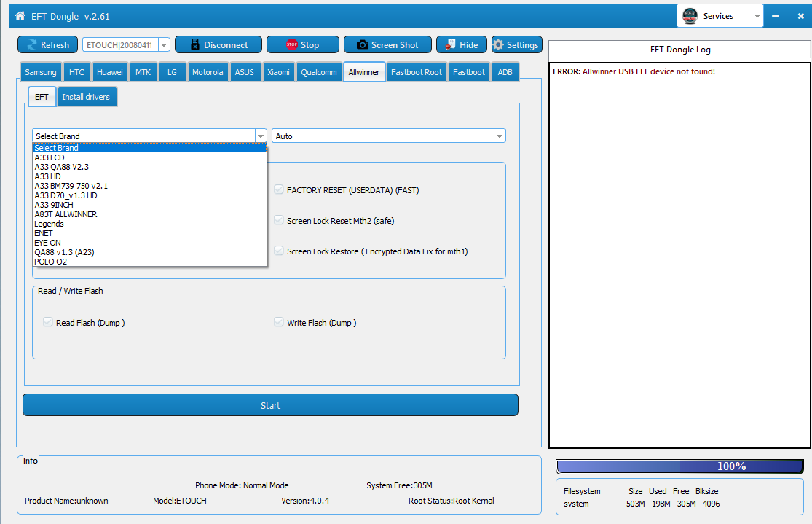This screenshot has width=812, height=524.
Task: Switch to the Samsung tab
Action: click(40, 72)
